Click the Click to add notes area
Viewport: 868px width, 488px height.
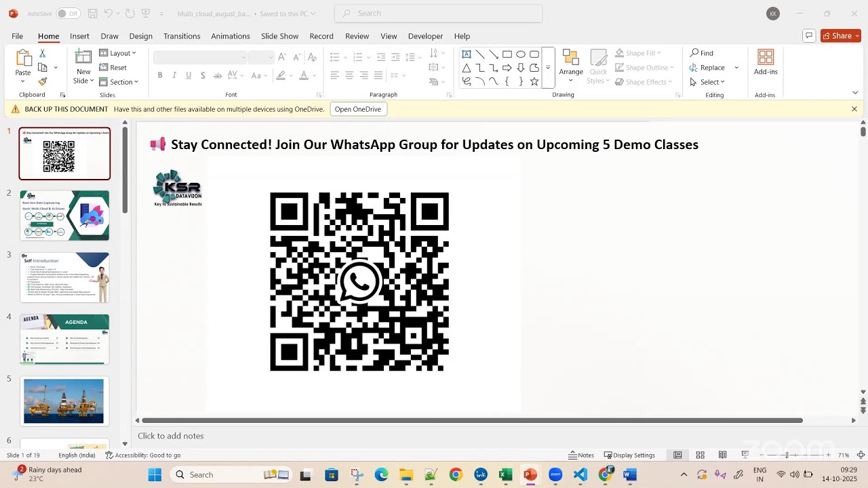171,436
